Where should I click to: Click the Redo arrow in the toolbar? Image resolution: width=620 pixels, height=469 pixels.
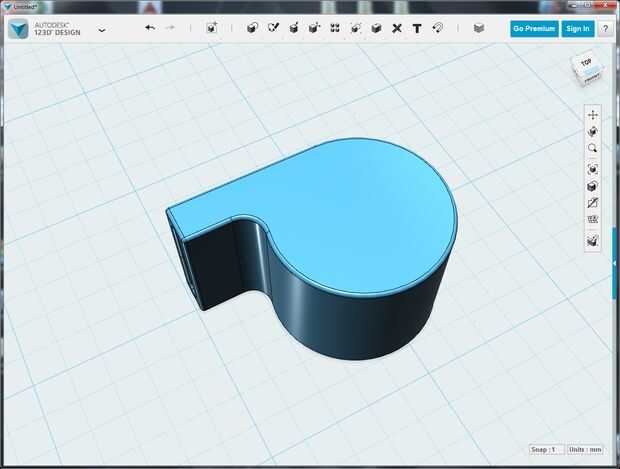point(170,28)
